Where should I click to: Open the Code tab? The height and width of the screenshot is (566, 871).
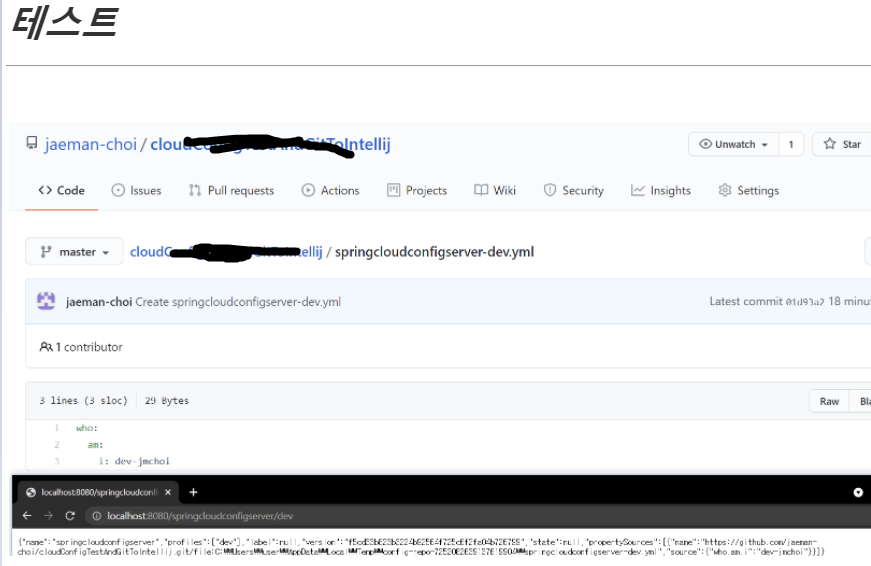[x=62, y=191]
